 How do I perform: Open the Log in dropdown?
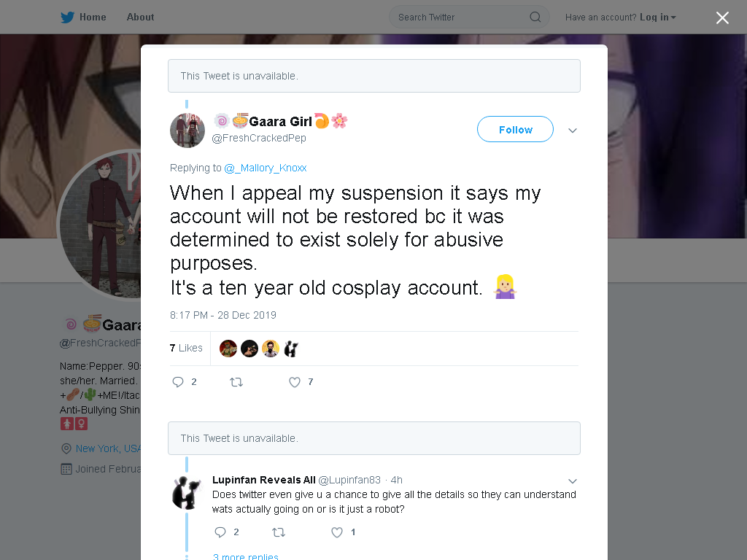click(x=658, y=17)
